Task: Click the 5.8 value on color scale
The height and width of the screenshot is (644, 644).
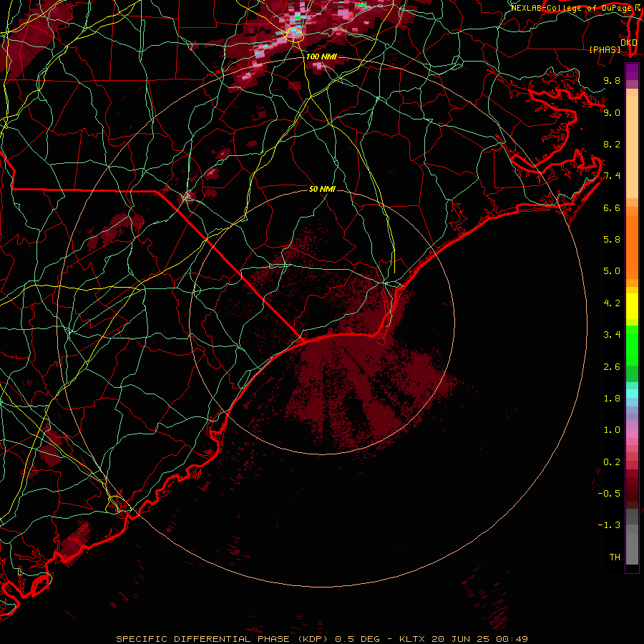Action: (612, 240)
